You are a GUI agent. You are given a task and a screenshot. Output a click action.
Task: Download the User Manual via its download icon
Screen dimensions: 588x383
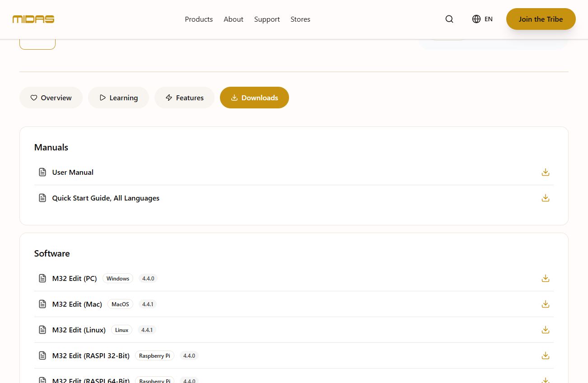pos(546,172)
